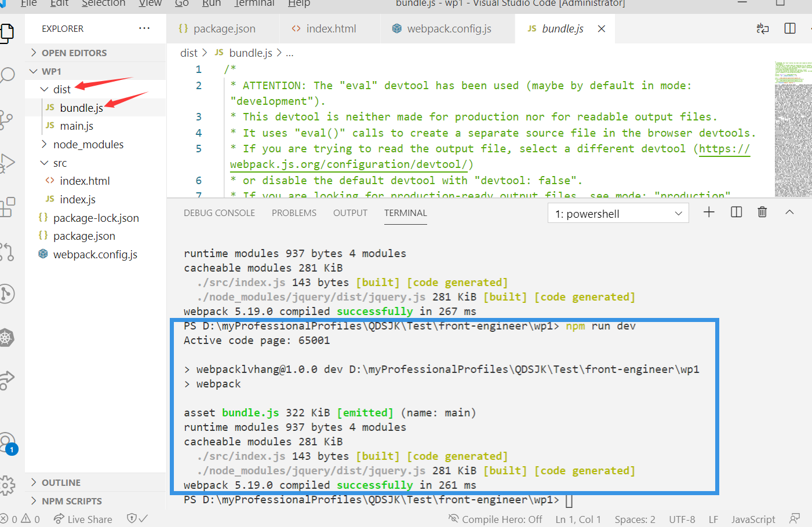
Task: Open the Run menu
Action: point(212,3)
